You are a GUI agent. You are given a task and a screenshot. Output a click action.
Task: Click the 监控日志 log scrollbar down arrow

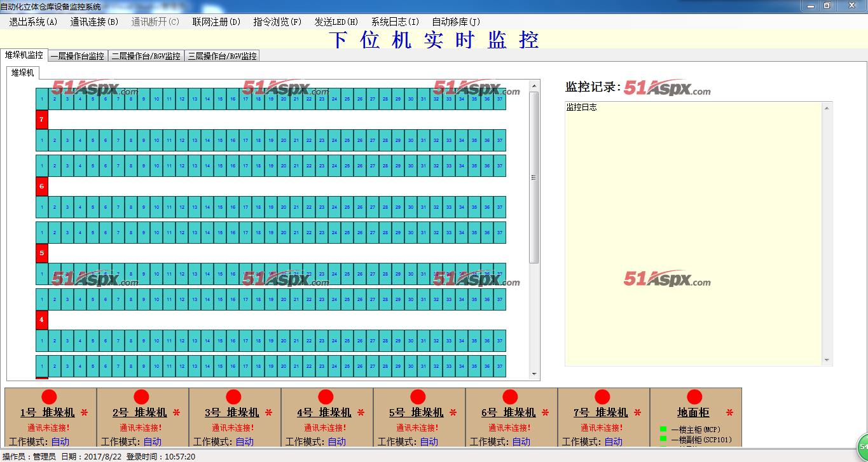pyautogui.click(x=827, y=360)
